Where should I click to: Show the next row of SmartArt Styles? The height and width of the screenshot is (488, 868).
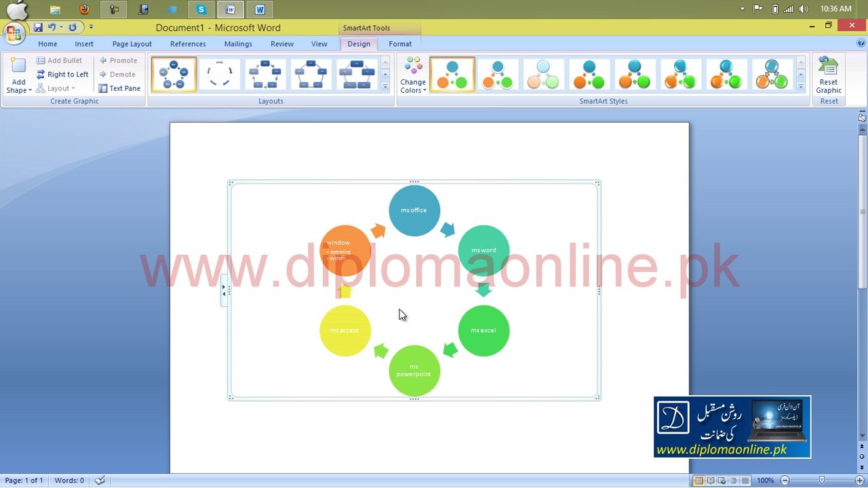(800, 75)
